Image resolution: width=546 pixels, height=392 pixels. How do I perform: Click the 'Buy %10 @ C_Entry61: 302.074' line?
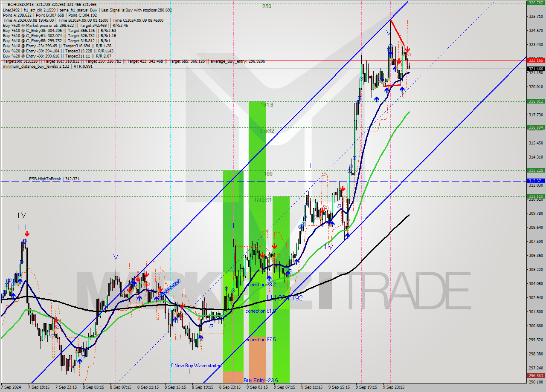pos(59,35)
